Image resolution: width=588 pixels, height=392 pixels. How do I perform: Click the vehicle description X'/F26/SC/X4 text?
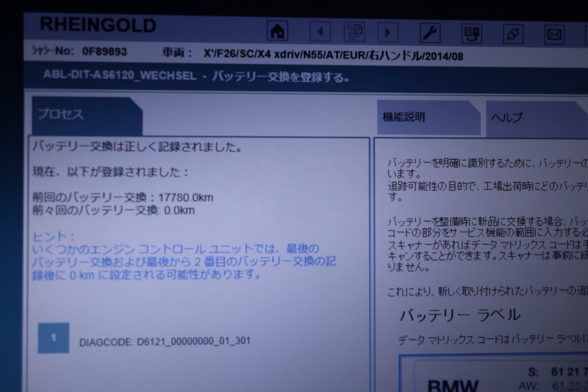pyautogui.click(x=333, y=55)
